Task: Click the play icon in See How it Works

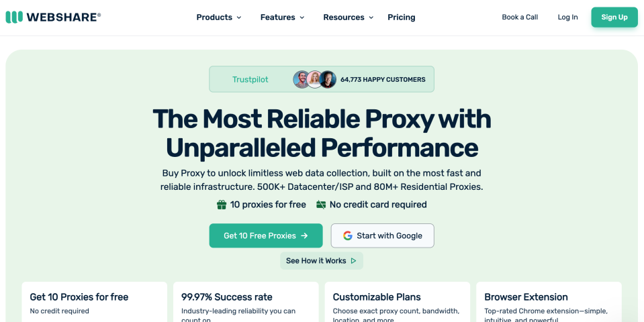Action: (x=354, y=261)
